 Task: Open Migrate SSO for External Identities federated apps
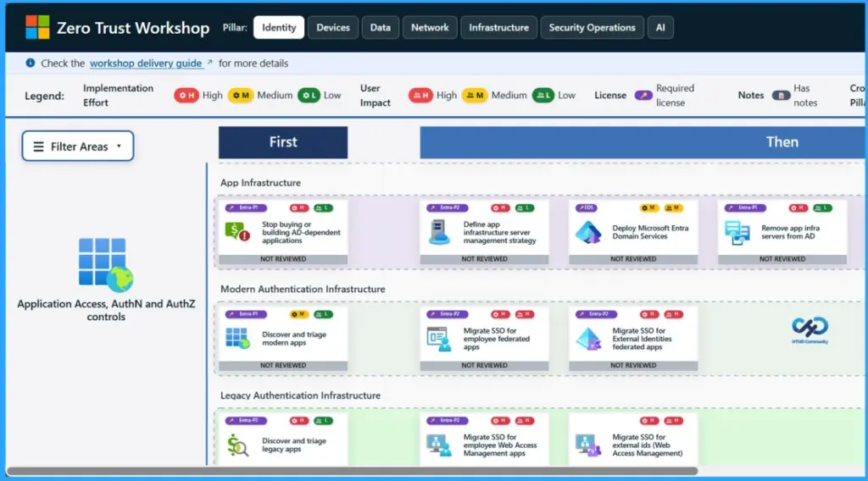pyautogui.click(x=633, y=339)
